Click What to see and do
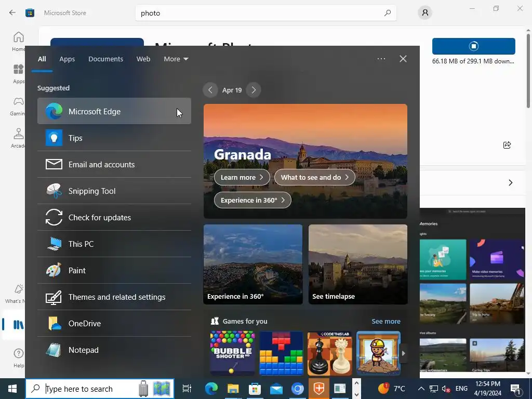This screenshot has height=399, width=532. 314,177
